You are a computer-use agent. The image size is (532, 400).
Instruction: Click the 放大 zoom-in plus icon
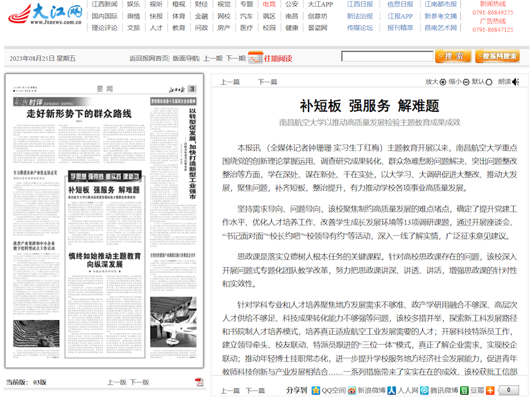[x=443, y=81]
